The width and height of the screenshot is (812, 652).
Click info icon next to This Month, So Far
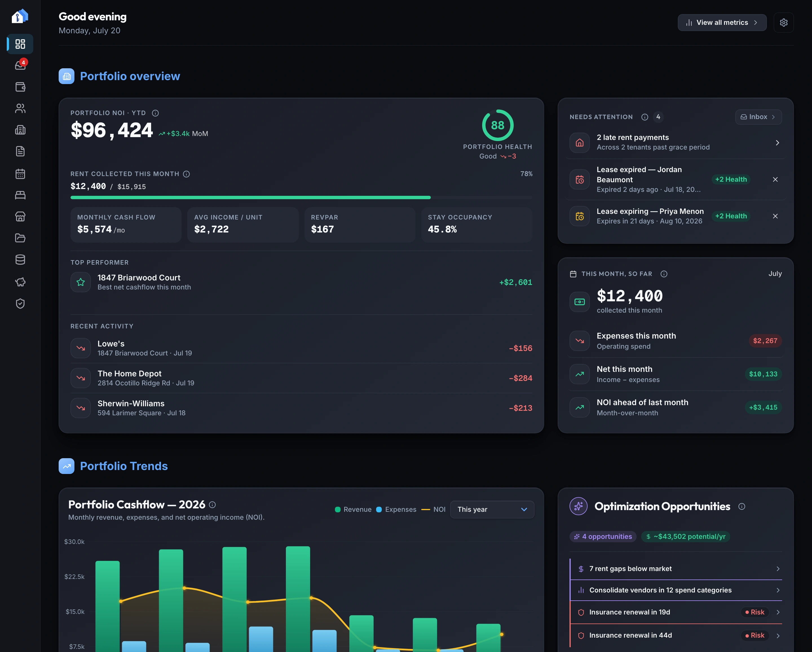664,274
